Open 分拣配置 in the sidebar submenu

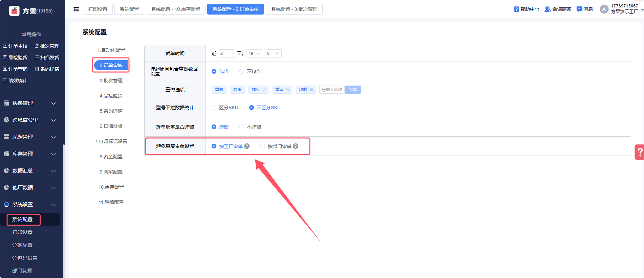tap(22, 245)
